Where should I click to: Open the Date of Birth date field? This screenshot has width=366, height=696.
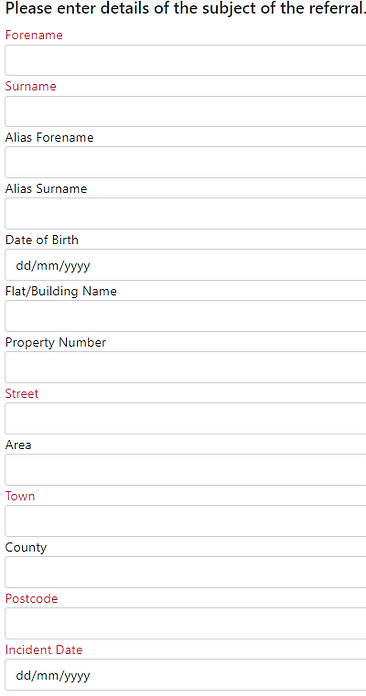(x=185, y=265)
